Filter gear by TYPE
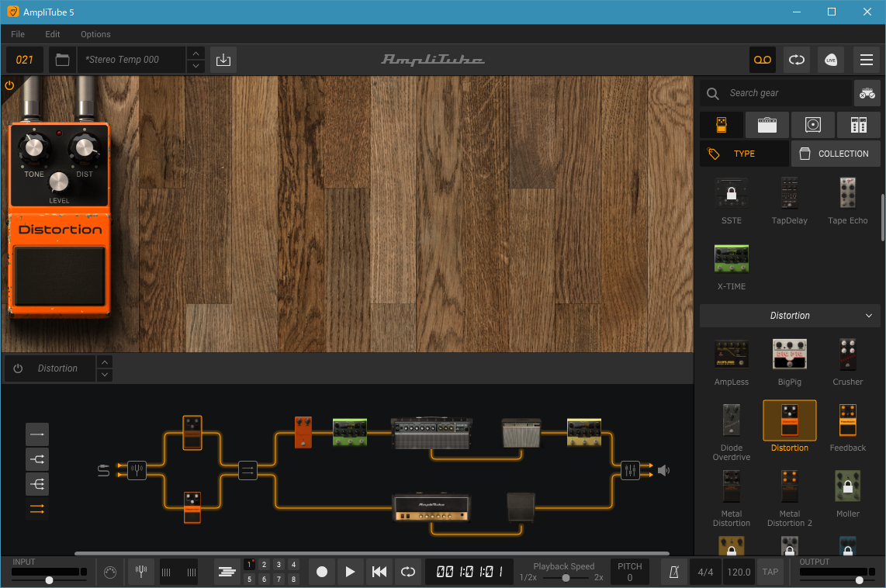 (744, 154)
